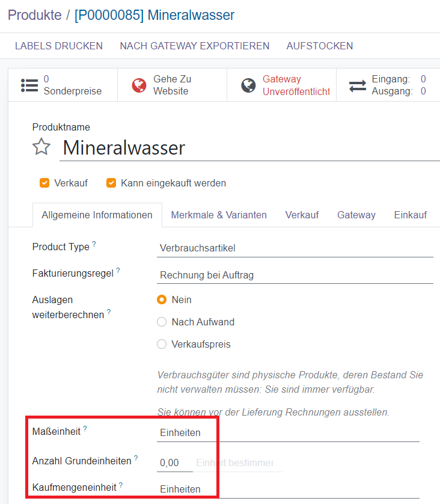Open the Sonderpreise list icon

click(29, 85)
